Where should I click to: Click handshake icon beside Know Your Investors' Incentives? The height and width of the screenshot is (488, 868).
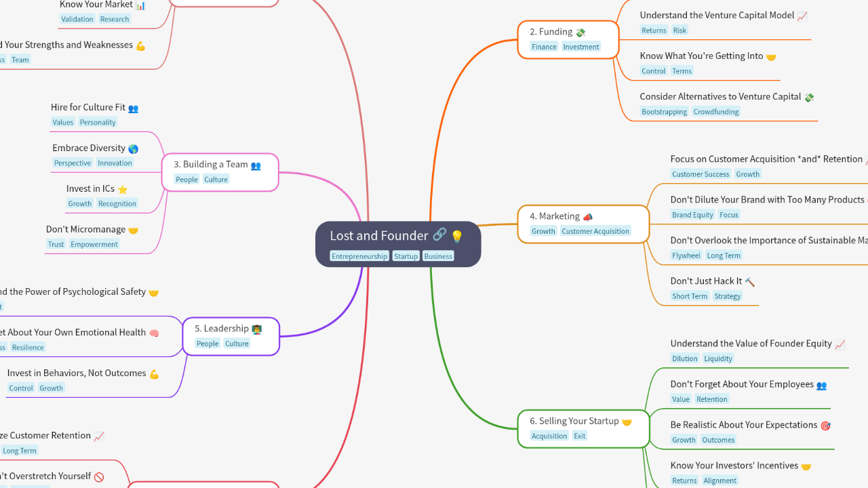click(806, 466)
